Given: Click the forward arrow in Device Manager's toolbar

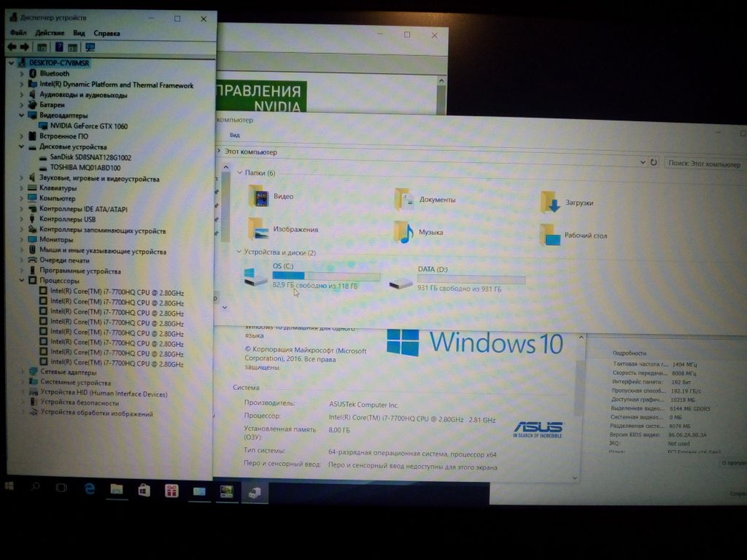Looking at the screenshot, I should (24, 47).
